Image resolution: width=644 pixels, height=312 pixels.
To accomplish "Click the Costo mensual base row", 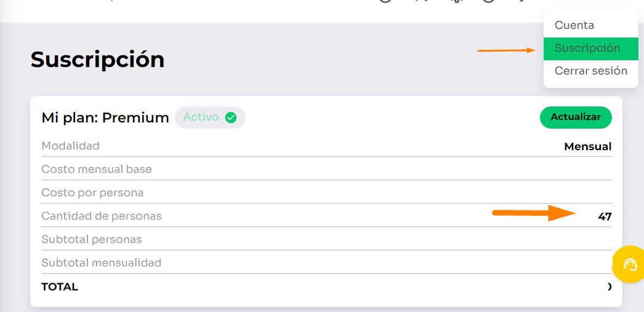I will (97, 169).
